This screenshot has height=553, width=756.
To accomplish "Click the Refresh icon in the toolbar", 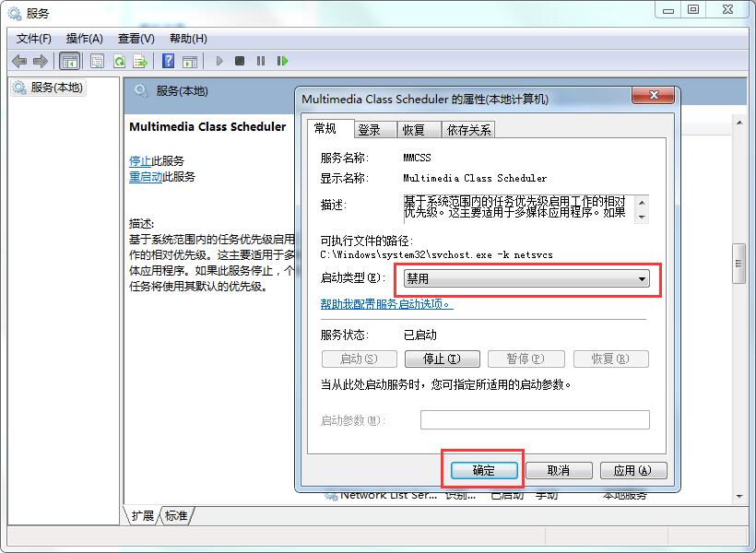I will (x=119, y=61).
